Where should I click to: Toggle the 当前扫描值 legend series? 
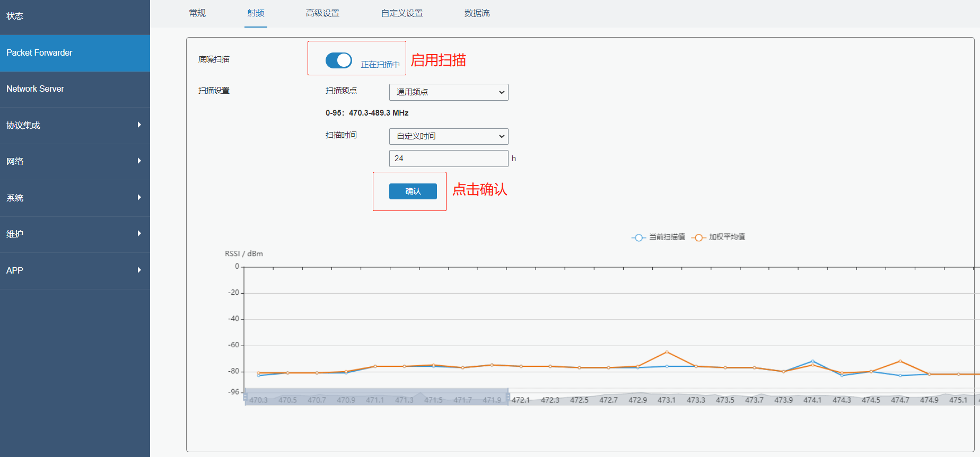coord(659,237)
